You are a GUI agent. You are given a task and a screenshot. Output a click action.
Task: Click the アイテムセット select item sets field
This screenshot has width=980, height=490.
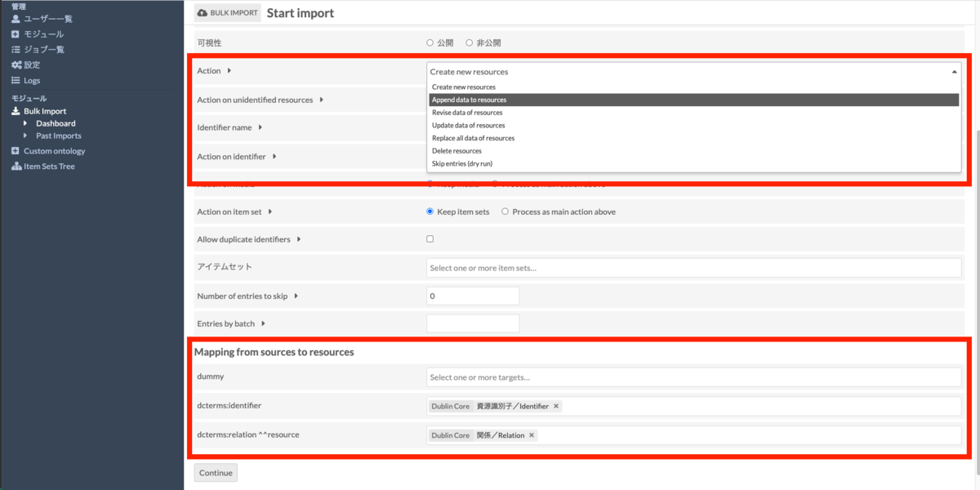click(x=693, y=268)
